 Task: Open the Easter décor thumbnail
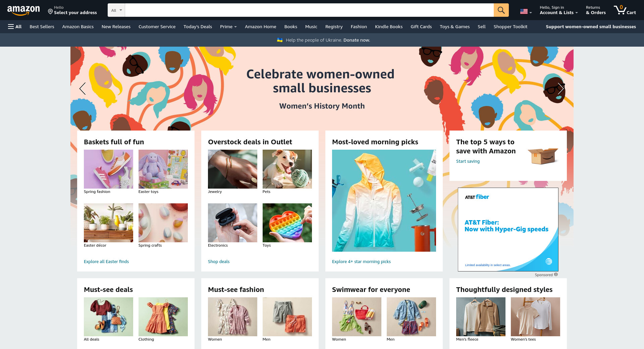(x=108, y=223)
